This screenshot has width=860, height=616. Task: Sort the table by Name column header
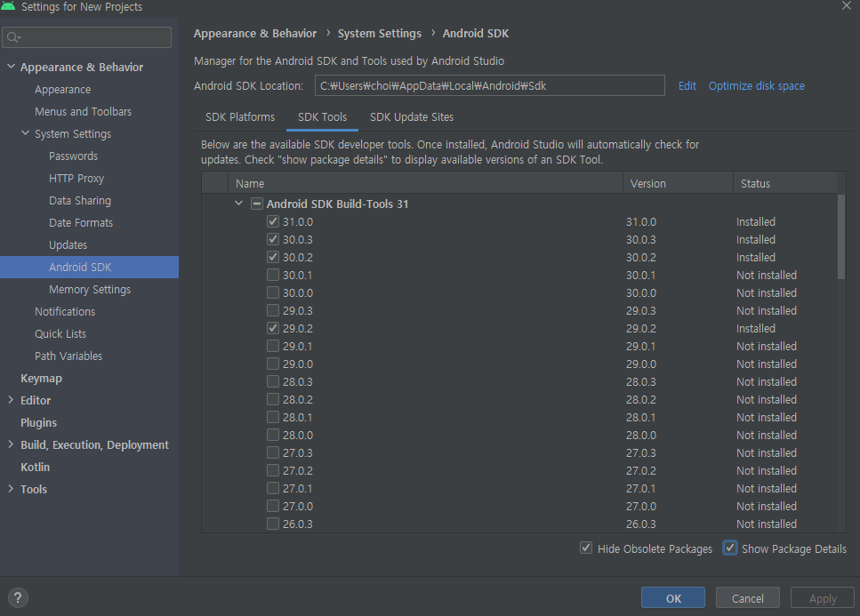(426, 184)
